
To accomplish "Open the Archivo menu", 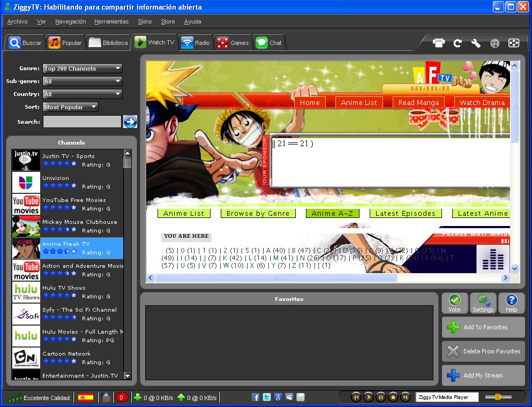I will (x=17, y=21).
